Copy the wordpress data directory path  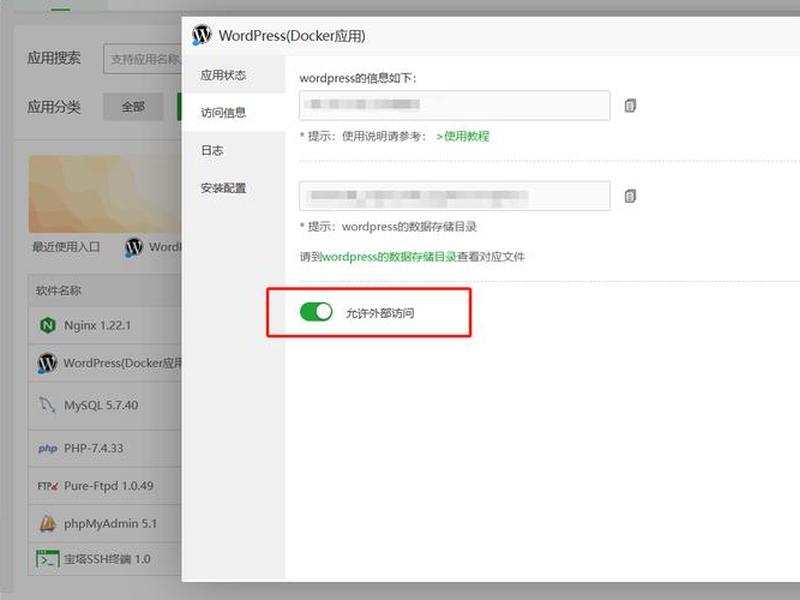click(630, 196)
